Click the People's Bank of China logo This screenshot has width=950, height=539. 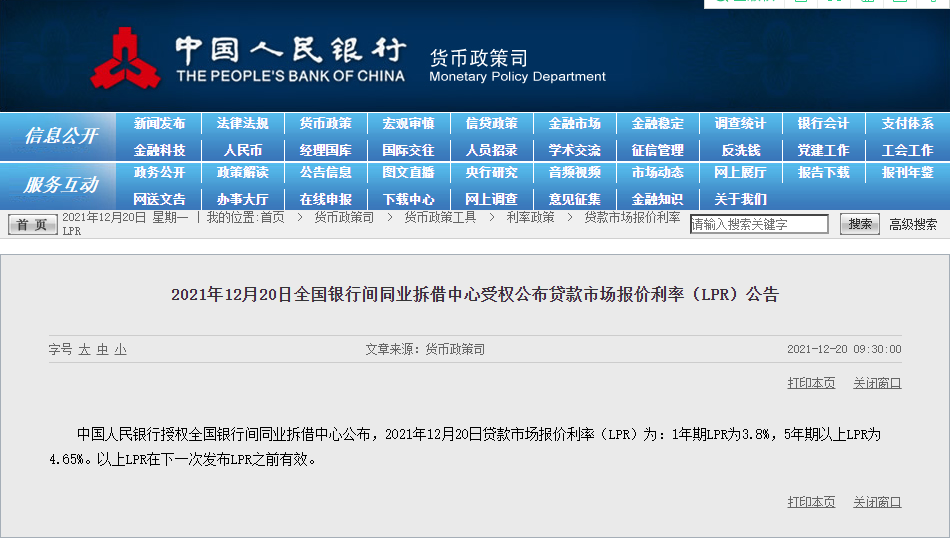coord(125,58)
